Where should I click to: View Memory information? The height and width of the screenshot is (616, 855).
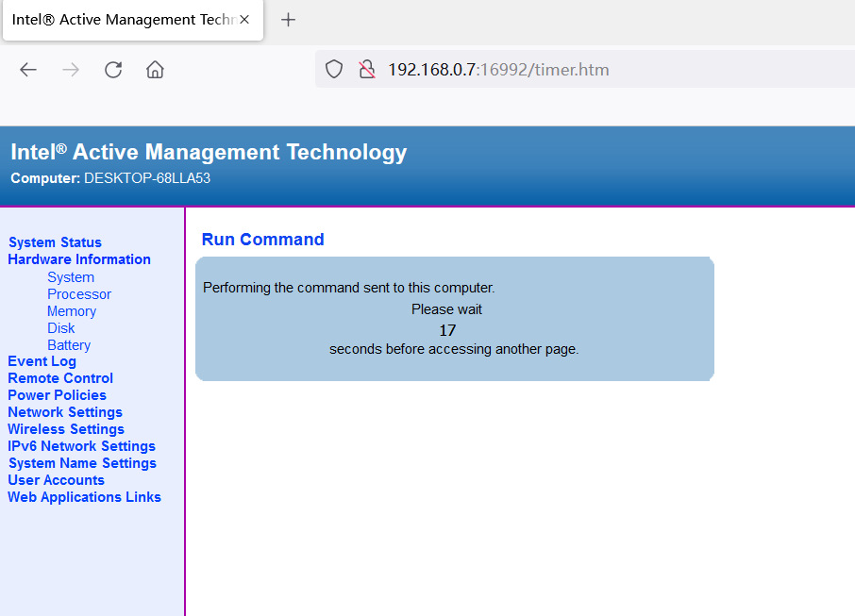(x=71, y=310)
